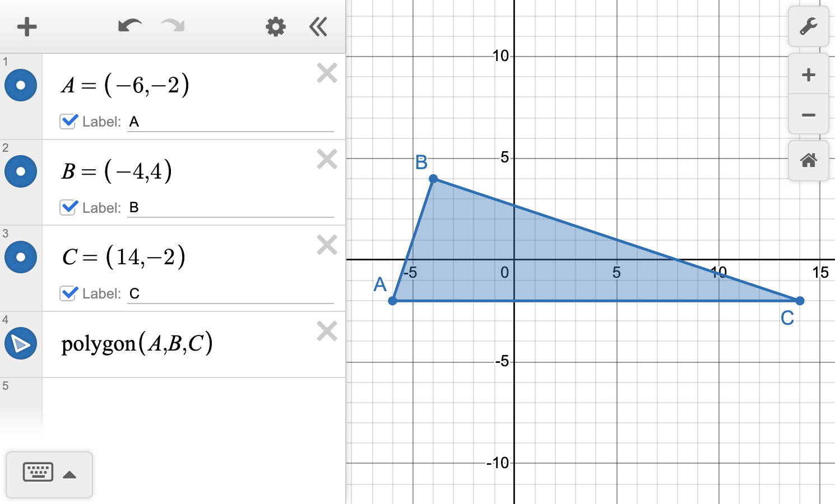Uncheck the Label checkbox for point B

68,207
